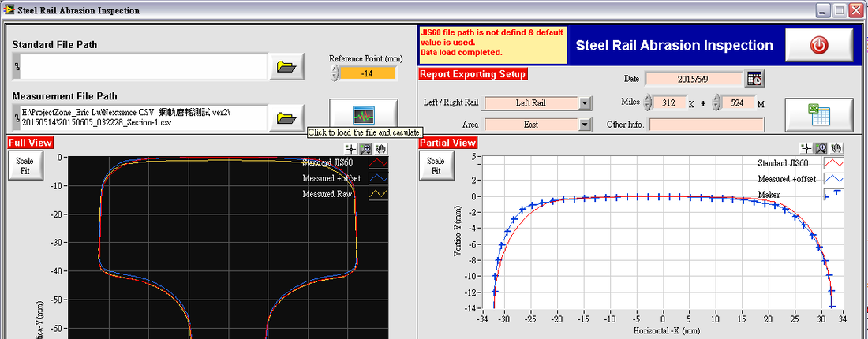Click 'Maker' legend text in Partial View
The width and height of the screenshot is (868, 339).
tap(769, 195)
